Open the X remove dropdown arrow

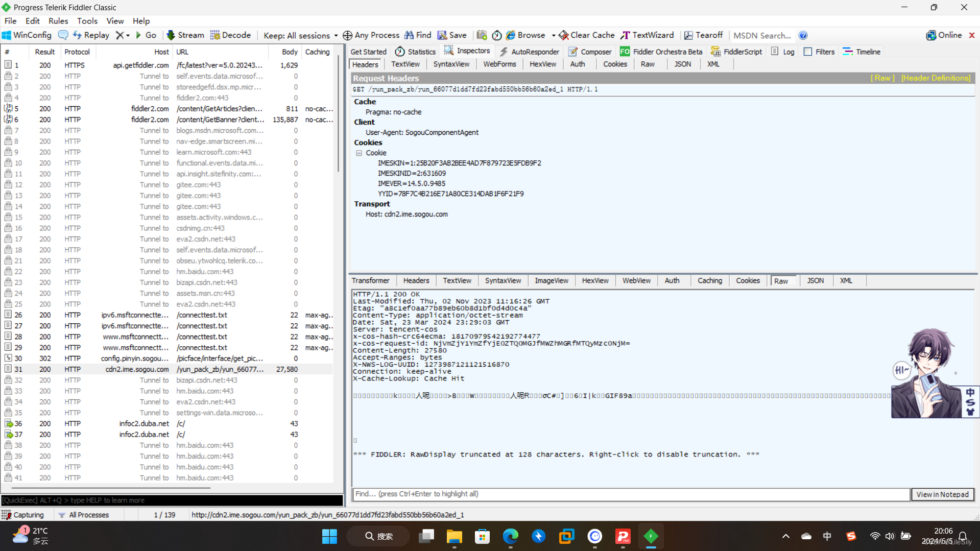[128, 36]
